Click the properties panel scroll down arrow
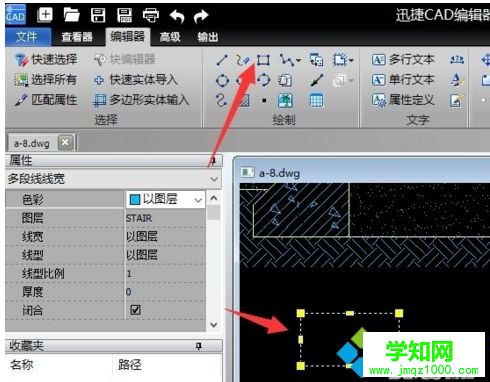Image resolution: width=490 pixels, height=382 pixels. (214, 324)
